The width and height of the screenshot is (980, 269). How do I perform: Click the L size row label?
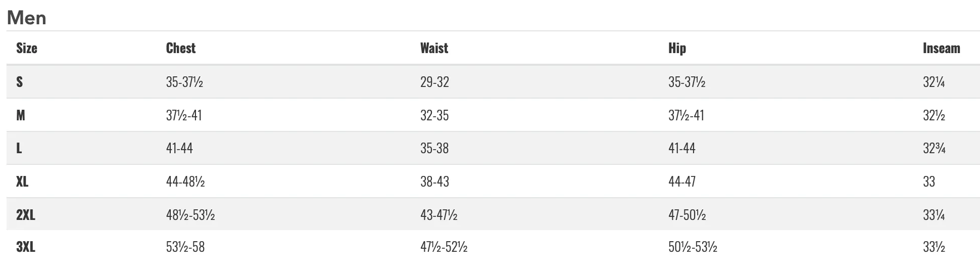point(19,148)
